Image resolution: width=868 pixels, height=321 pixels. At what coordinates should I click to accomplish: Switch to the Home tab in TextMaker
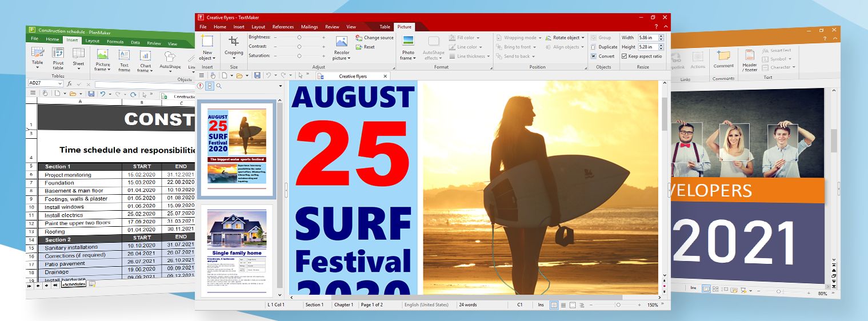(x=220, y=27)
